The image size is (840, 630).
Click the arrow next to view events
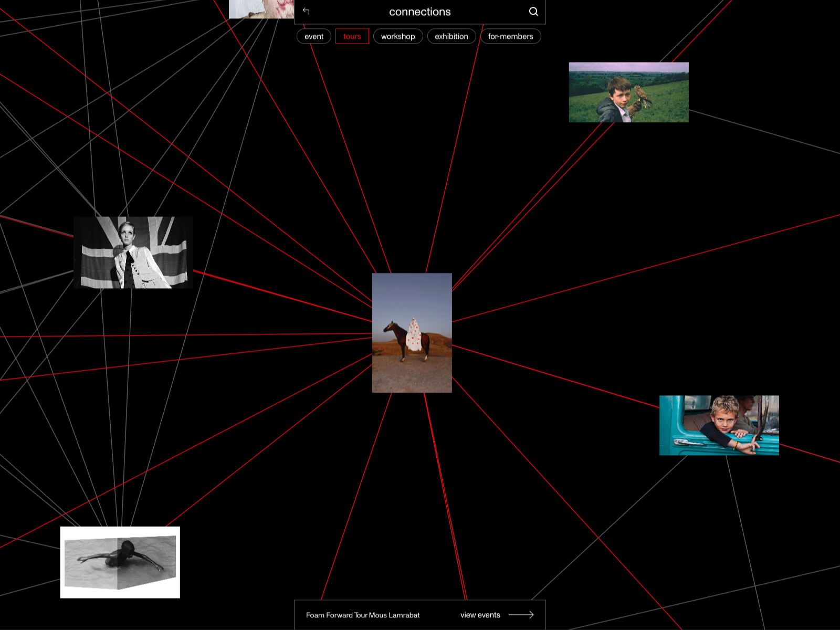pyautogui.click(x=521, y=615)
